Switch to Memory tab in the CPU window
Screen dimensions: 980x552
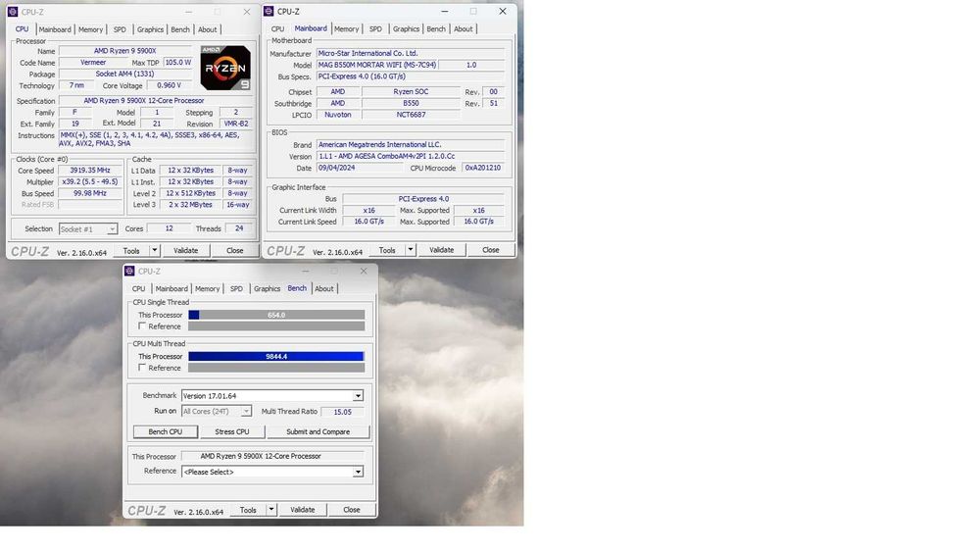[x=90, y=29]
